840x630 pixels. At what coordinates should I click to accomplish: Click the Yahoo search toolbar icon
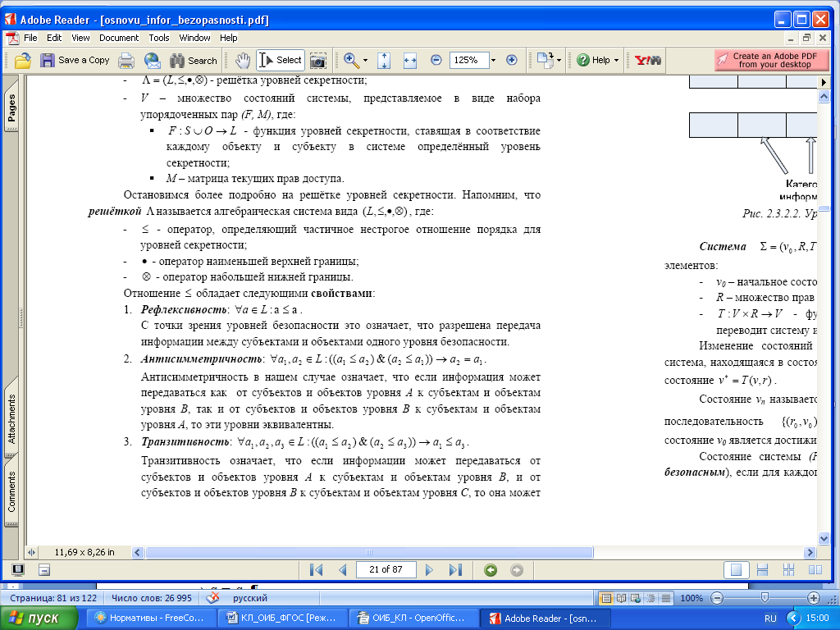tap(648, 60)
